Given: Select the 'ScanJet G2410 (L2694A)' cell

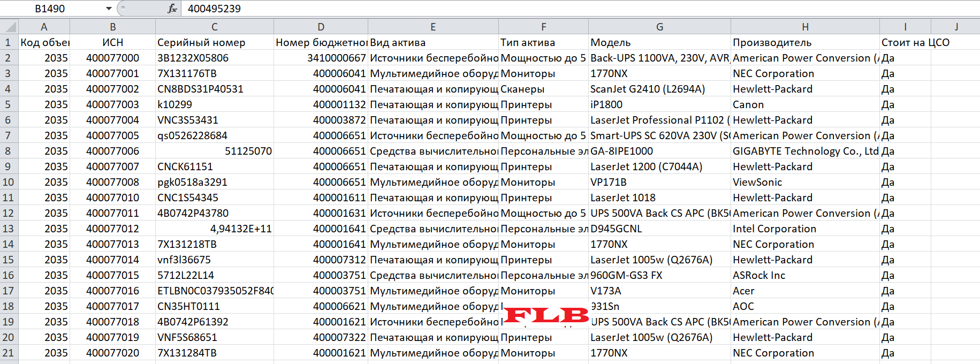Looking at the screenshot, I should tap(659, 89).
